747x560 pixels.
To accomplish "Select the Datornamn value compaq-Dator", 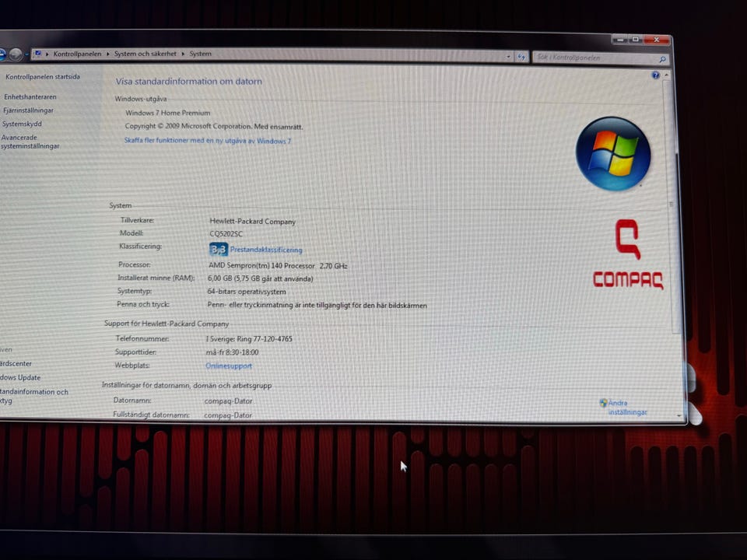I will 228,401.
